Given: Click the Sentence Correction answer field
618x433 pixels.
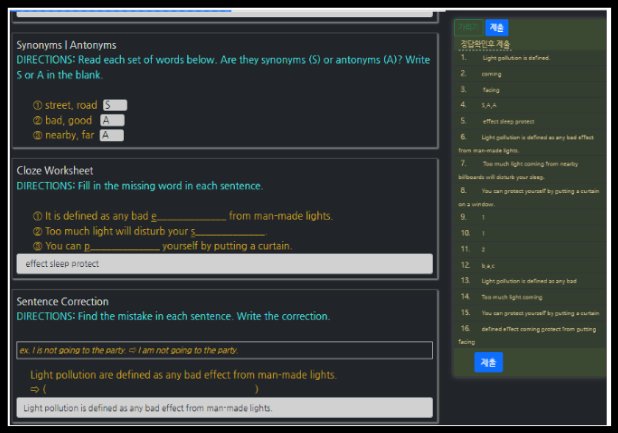Looking at the screenshot, I should (x=225, y=408).
